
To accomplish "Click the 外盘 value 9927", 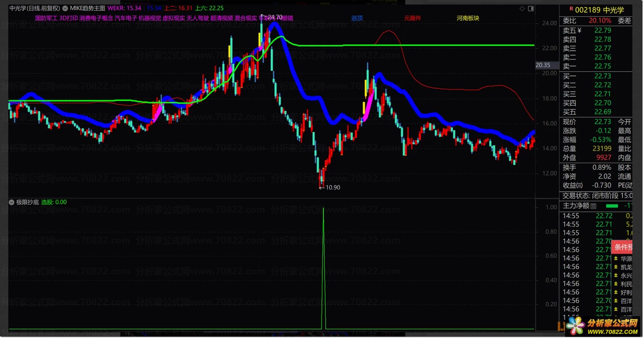I will [x=604, y=158].
